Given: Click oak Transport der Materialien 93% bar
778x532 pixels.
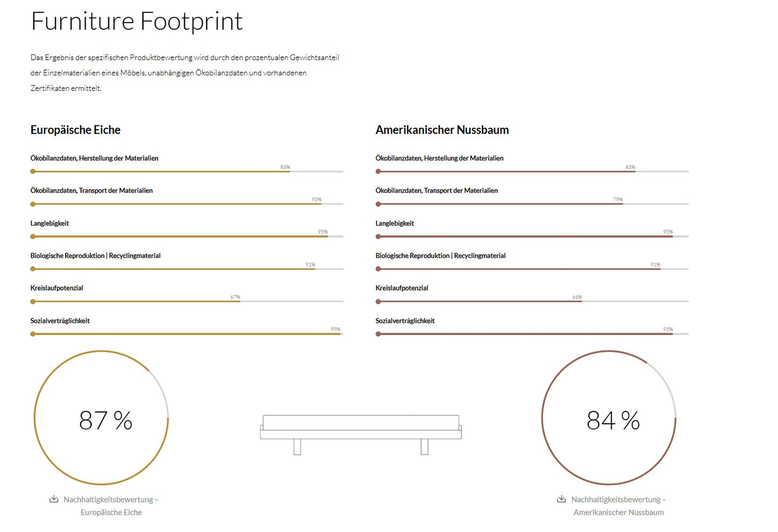Looking at the screenshot, I should click(x=187, y=204).
